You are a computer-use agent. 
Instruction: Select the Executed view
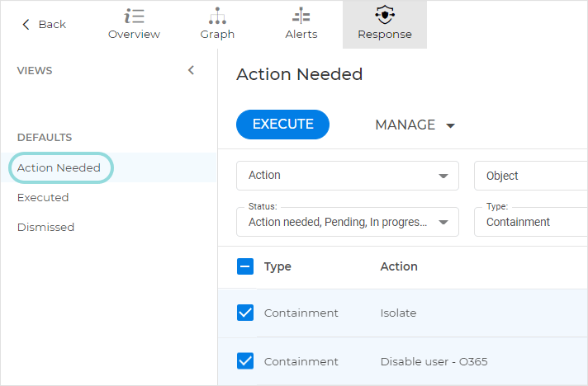(x=43, y=197)
